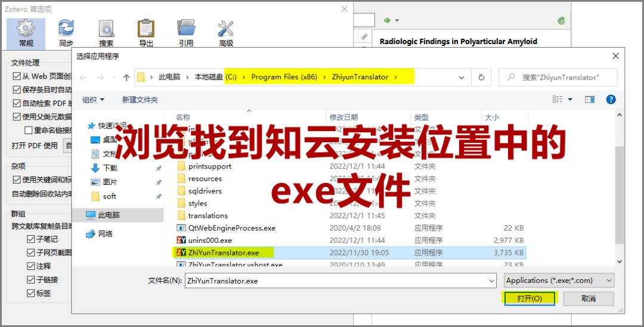Select ZhiYunTranslator.exe in the file list
Image resolution: width=644 pixels, height=327 pixels.
coord(224,253)
